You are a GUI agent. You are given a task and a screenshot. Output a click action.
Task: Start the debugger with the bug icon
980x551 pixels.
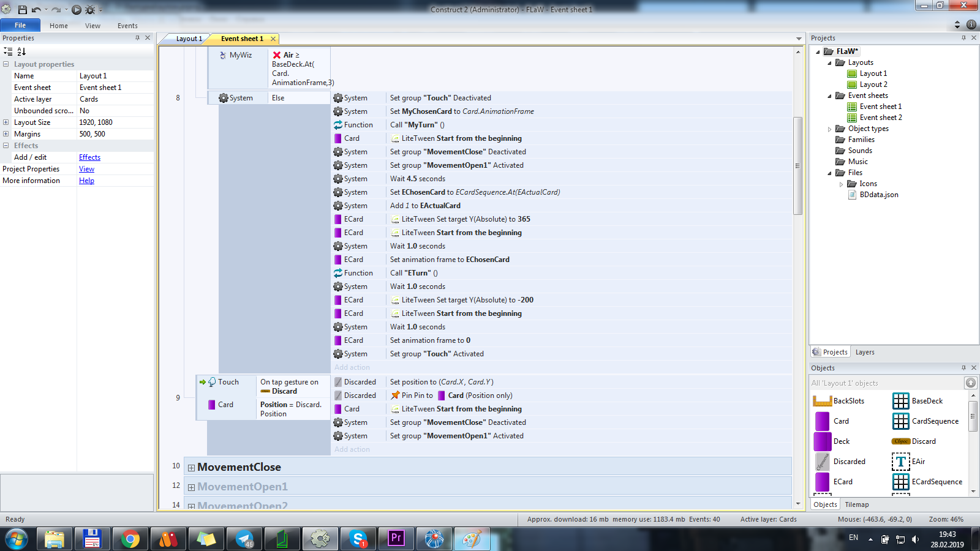coord(89,9)
